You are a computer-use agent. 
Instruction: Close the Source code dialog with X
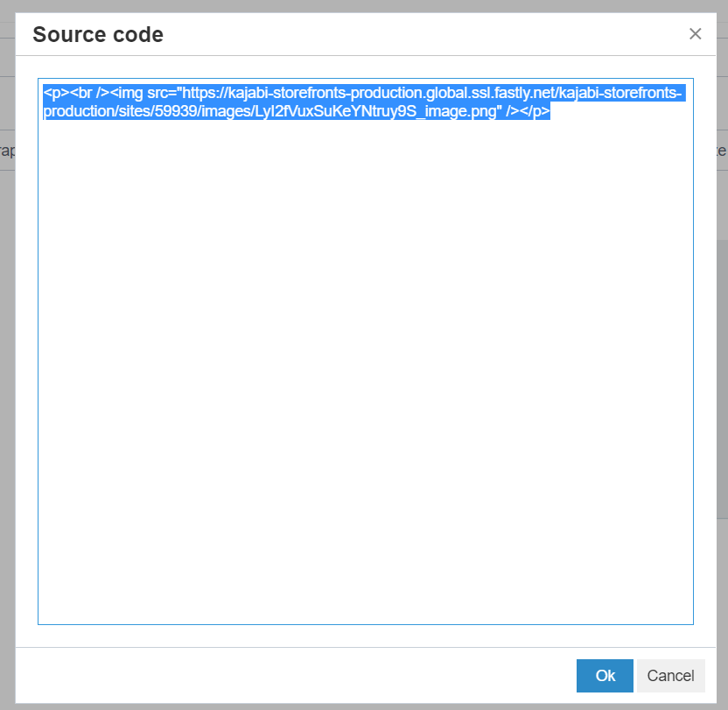[x=696, y=34]
